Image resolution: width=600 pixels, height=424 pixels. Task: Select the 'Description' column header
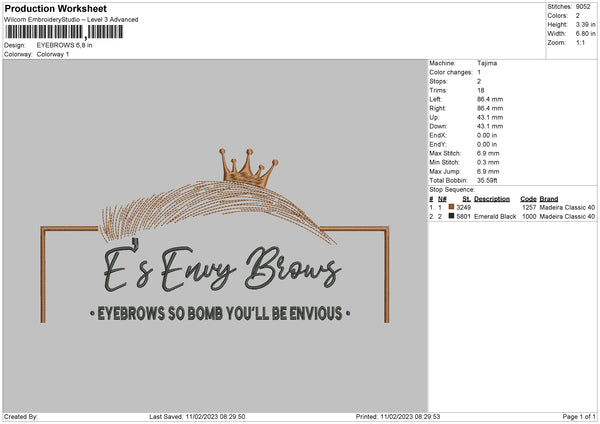(492, 199)
